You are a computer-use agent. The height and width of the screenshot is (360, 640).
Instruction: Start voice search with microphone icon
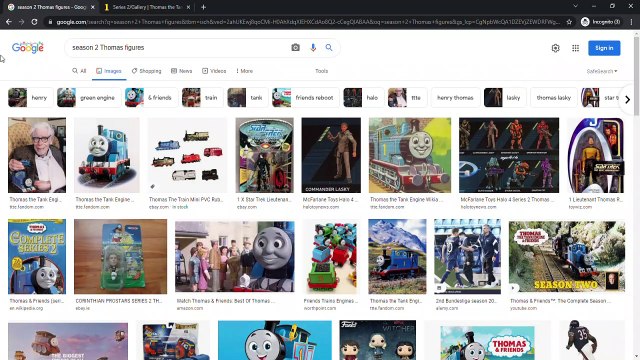[x=313, y=48]
